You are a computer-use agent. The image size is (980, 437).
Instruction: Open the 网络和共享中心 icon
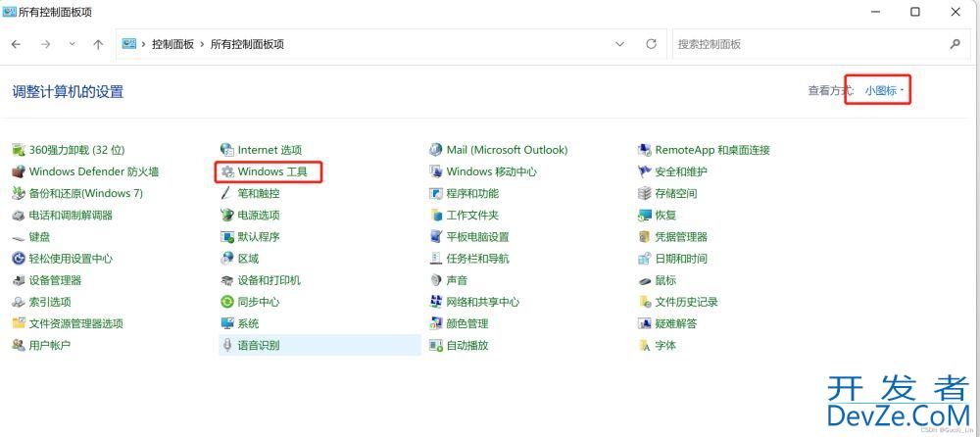436,302
